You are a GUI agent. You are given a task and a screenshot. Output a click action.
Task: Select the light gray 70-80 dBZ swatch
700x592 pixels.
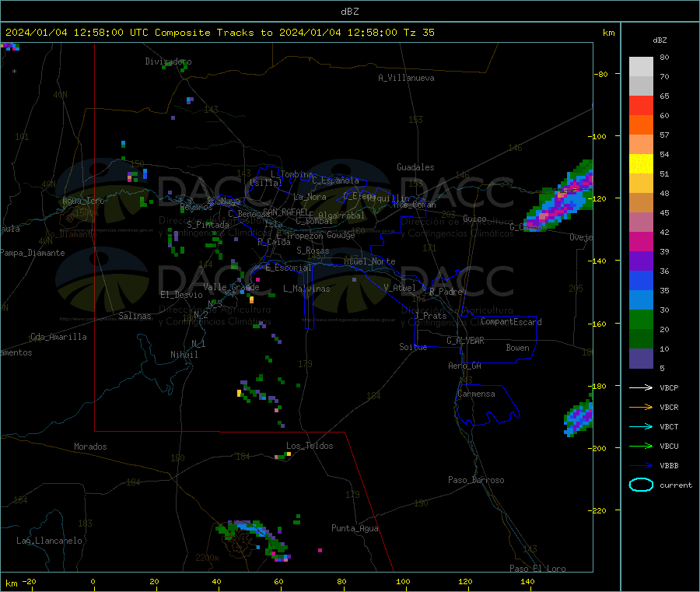641,67
